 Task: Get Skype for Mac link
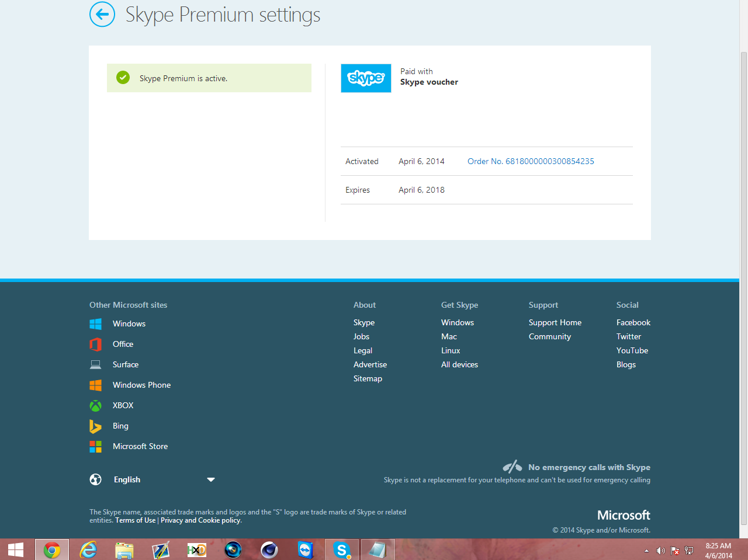[449, 336]
